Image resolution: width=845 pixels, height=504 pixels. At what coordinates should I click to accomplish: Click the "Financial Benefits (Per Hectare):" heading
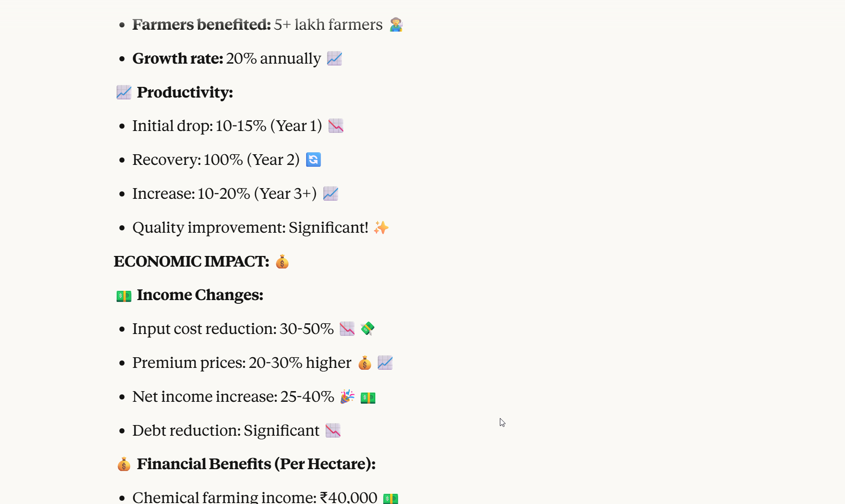point(256,464)
